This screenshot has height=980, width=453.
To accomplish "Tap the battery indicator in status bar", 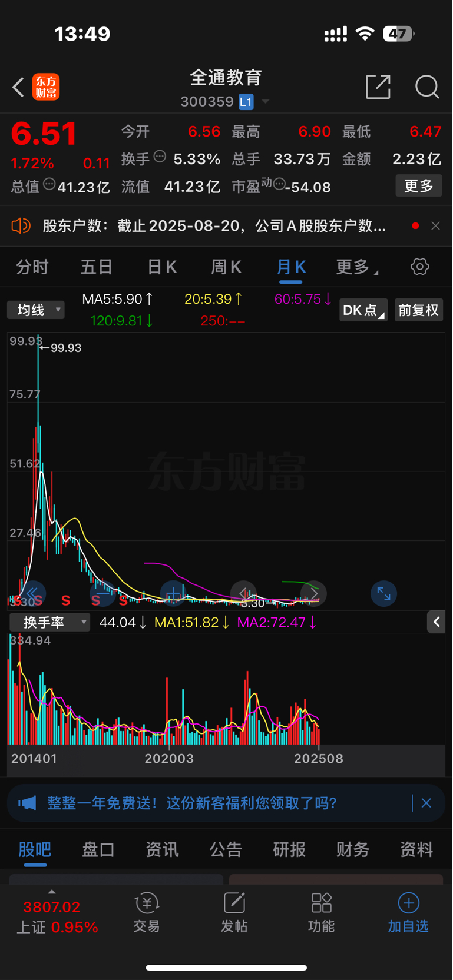I will 399,34.
